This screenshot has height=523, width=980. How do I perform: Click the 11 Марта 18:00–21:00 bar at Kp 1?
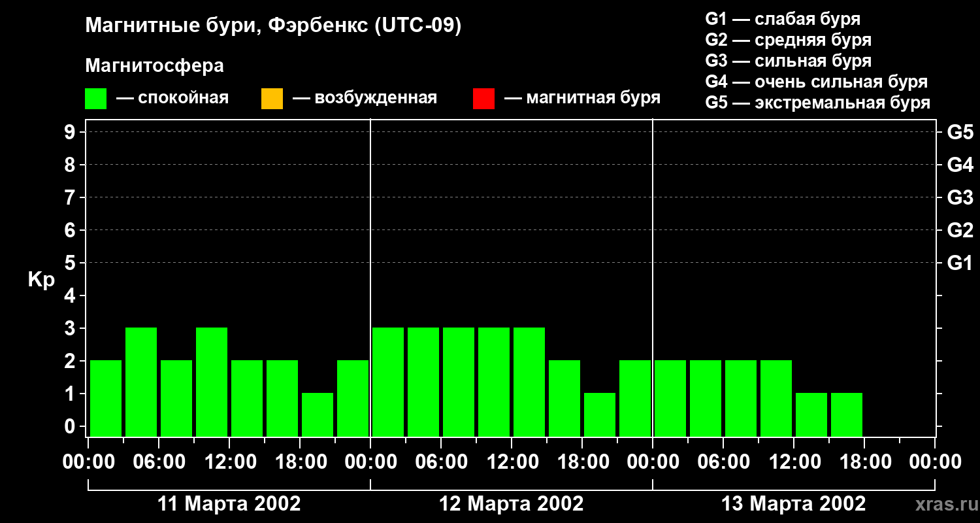point(318,414)
